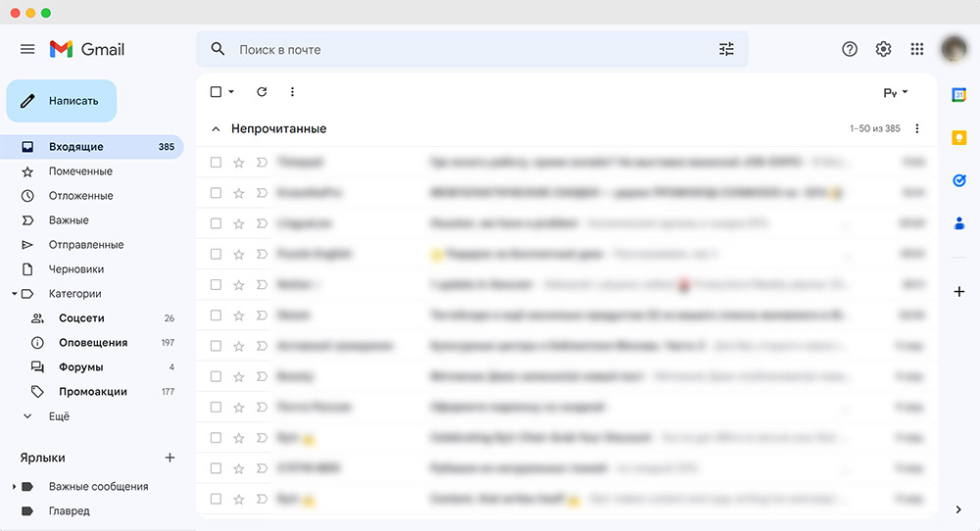Select the third email checkbox

tap(216, 223)
